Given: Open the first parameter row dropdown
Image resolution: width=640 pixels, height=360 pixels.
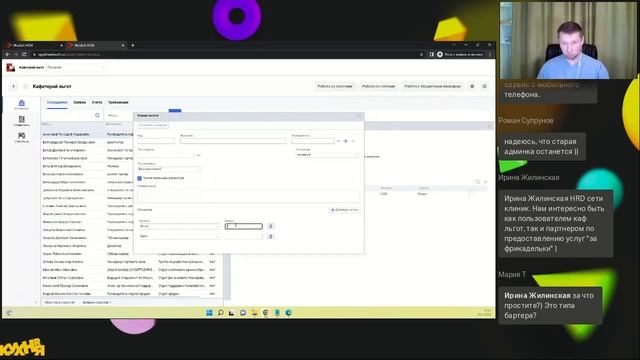Looking at the screenshot, I should click(179, 226).
